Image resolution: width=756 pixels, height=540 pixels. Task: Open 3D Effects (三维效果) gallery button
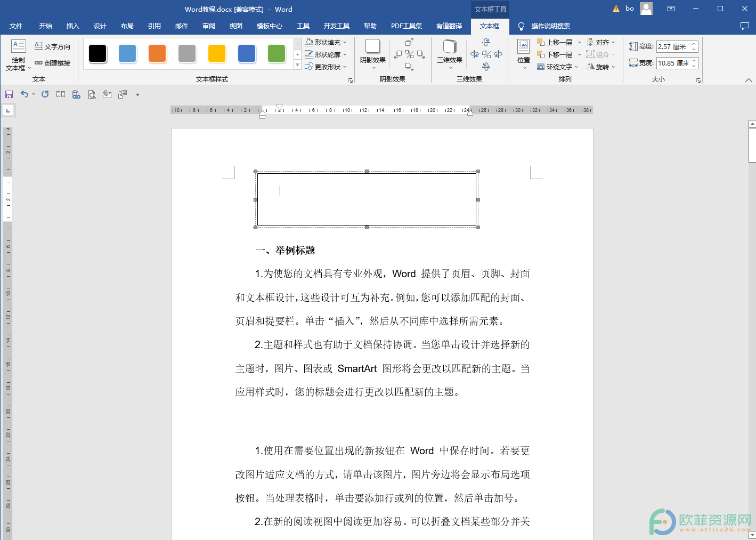point(450,54)
